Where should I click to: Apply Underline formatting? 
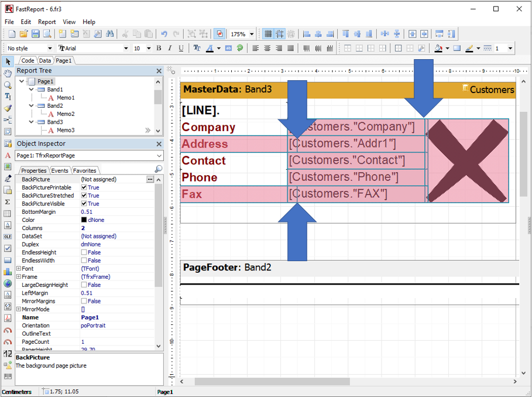point(181,48)
